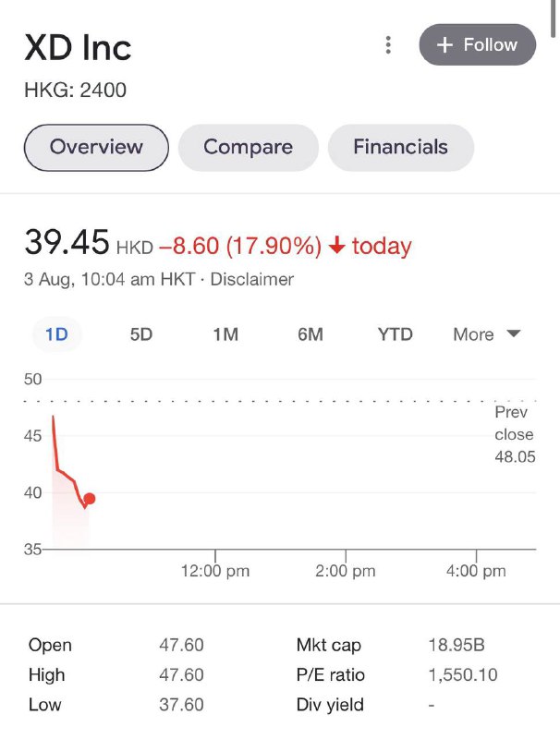This screenshot has height=739, width=560.
Task: Click the plus icon on Follow button
Action: coord(445,44)
